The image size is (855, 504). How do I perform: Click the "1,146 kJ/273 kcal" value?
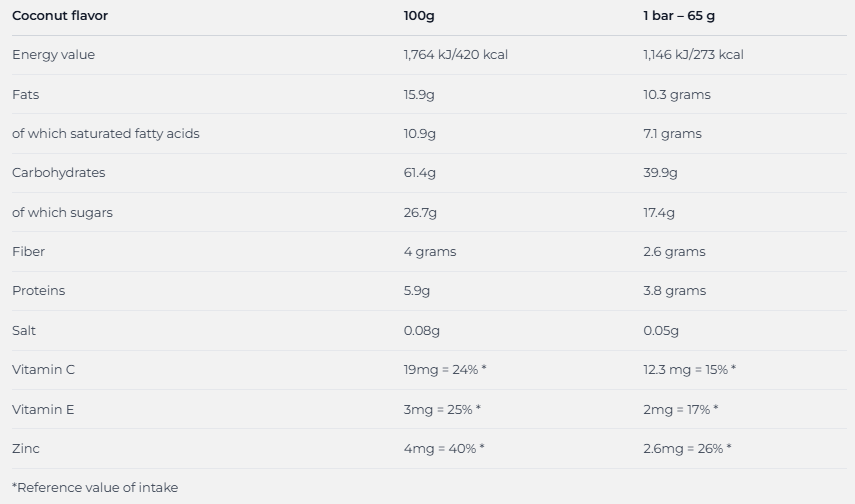(x=693, y=55)
